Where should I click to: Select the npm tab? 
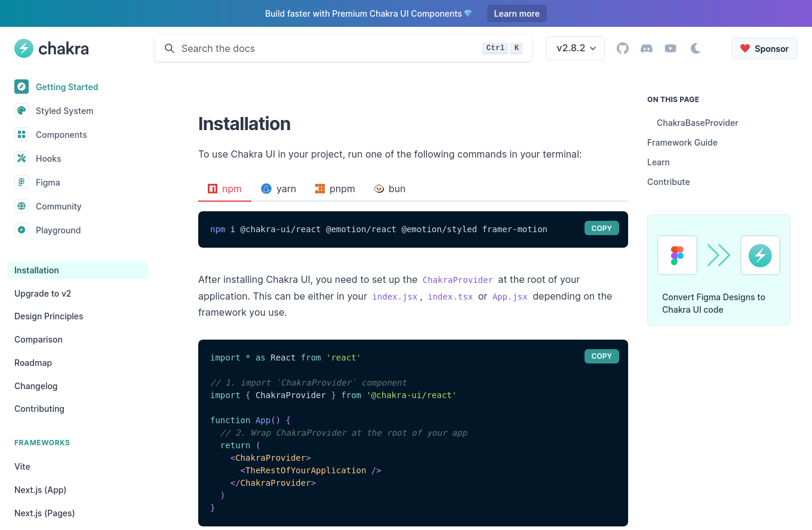[x=224, y=189]
